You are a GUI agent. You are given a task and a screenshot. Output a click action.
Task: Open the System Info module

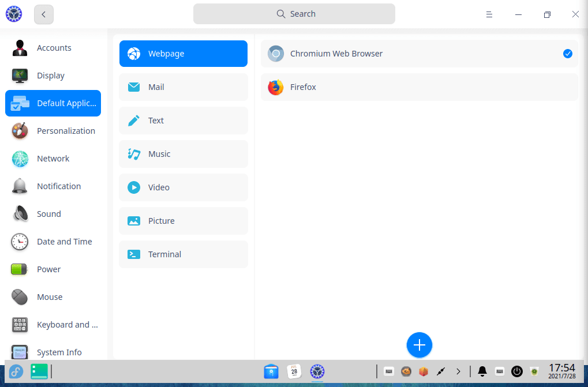coord(53,351)
